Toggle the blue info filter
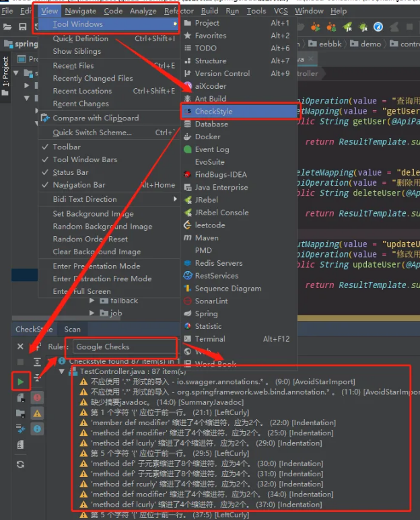This screenshot has height=520, width=420. 37,429
